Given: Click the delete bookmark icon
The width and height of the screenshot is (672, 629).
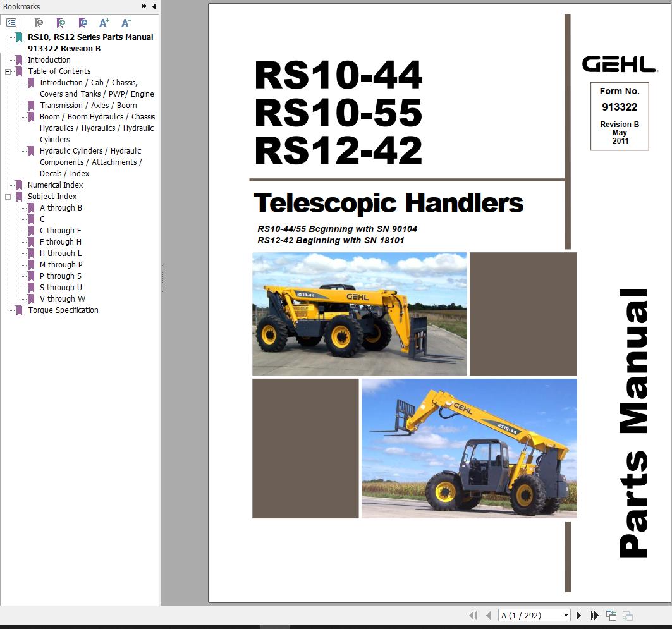Looking at the screenshot, I should pos(39,23).
